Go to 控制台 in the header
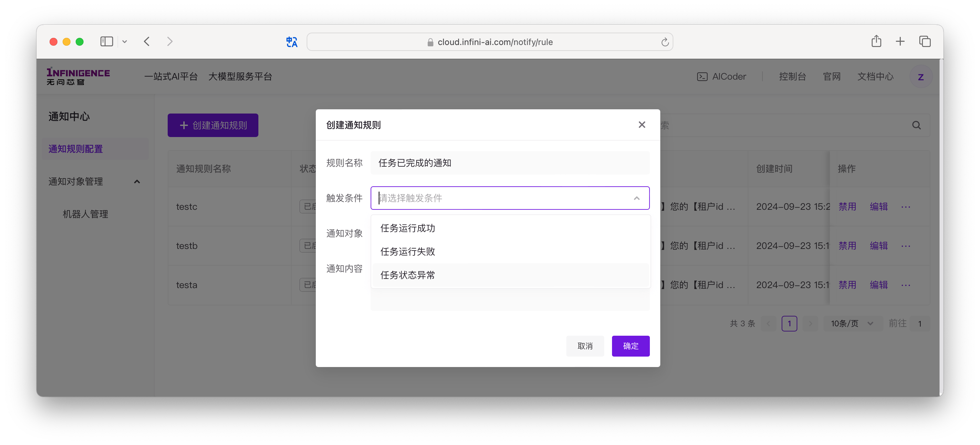980x445 pixels. [792, 76]
